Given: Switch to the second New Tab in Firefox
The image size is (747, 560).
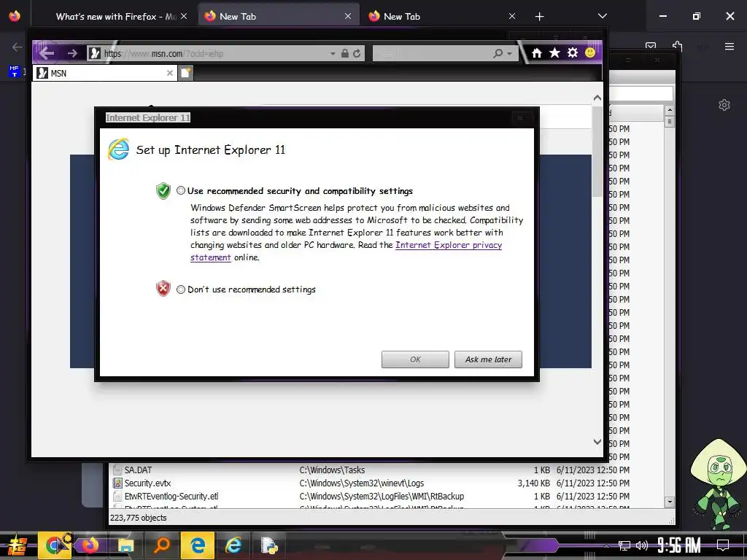Looking at the screenshot, I should pyautogui.click(x=278, y=17).
